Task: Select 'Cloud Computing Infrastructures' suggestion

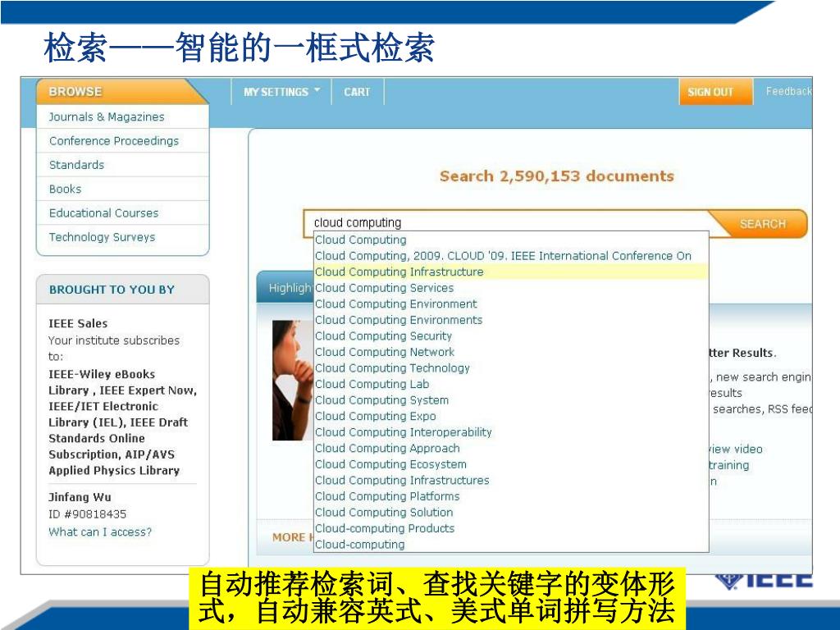Action: pos(511,481)
